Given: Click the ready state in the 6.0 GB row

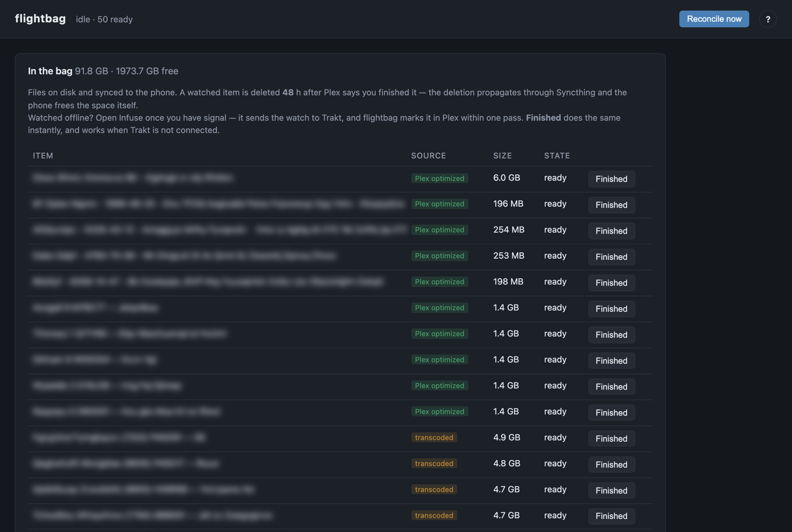Looking at the screenshot, I should tap(555, 178).
